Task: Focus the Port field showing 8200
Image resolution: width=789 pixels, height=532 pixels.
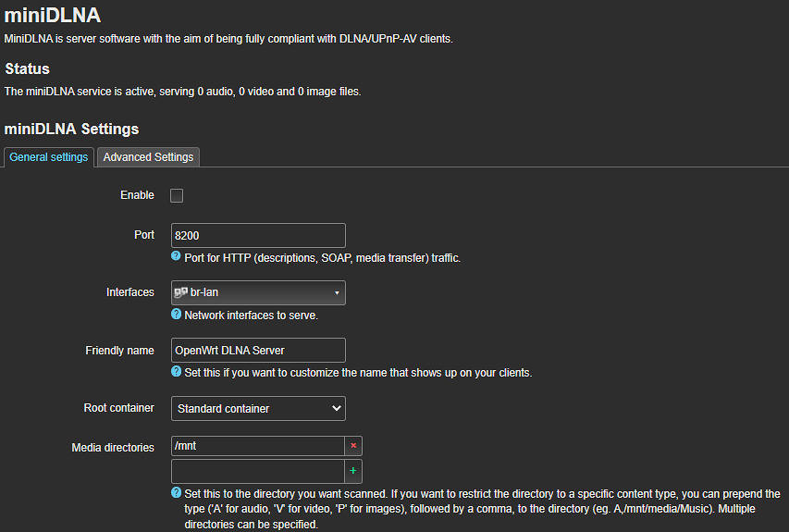Action: click(258, 236)
